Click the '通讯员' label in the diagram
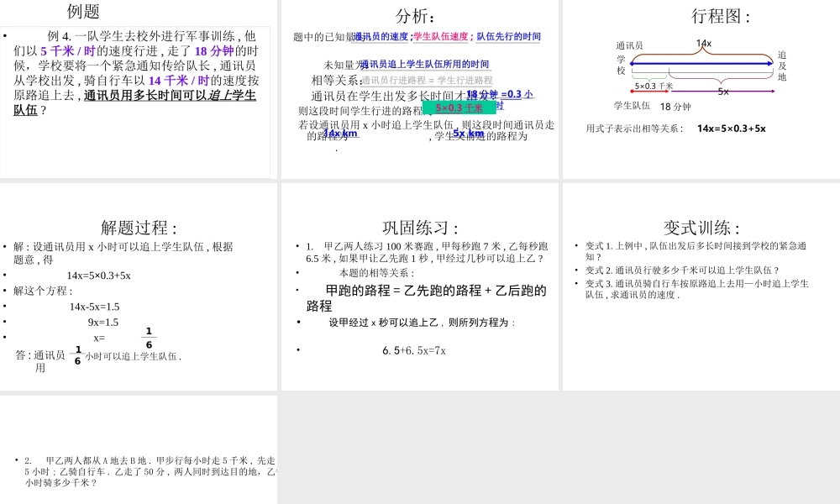The height and width of the screenshot is (504, 840). click(629, 46)
